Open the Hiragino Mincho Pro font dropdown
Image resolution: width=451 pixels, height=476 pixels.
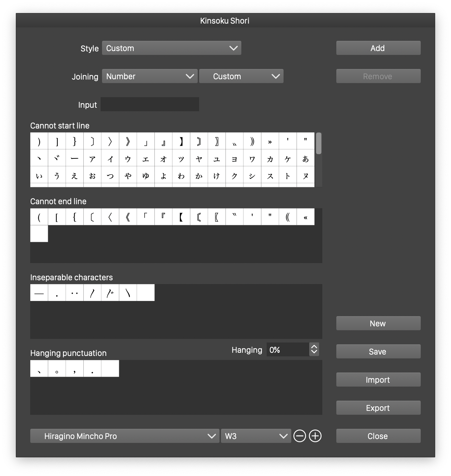pos(125,436)
